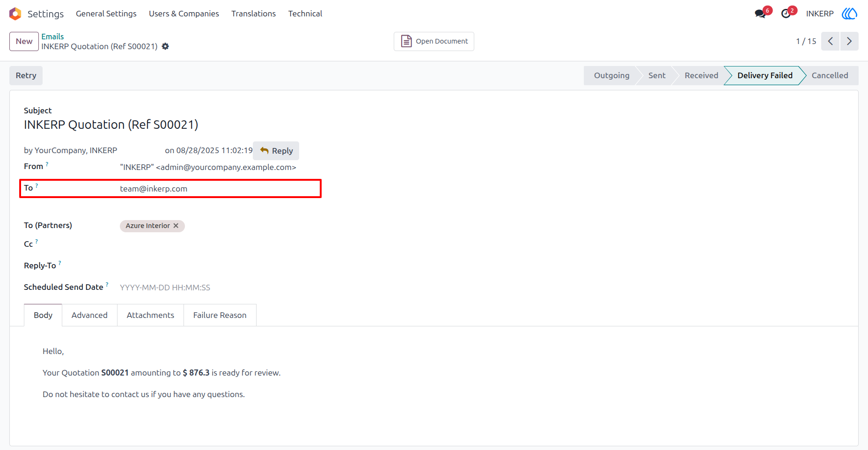Go to previous record arrow
Screen dimensions: 868x450
click(830, 41)
